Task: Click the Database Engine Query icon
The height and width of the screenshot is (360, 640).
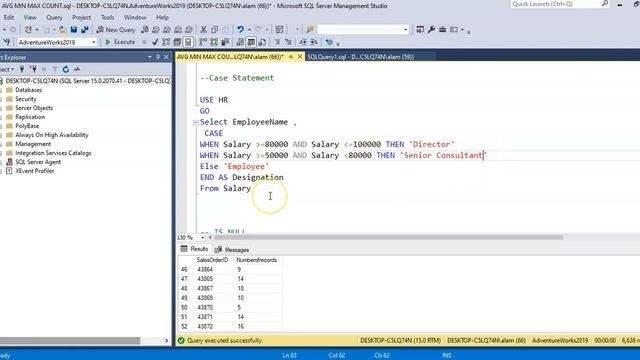Action: click(145, 29)
